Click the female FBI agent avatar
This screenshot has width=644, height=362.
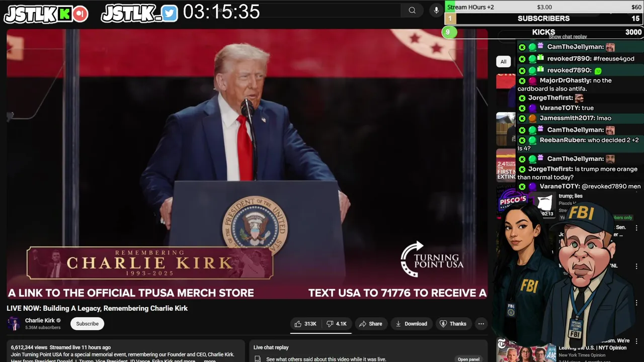click(x=523, y=271)
